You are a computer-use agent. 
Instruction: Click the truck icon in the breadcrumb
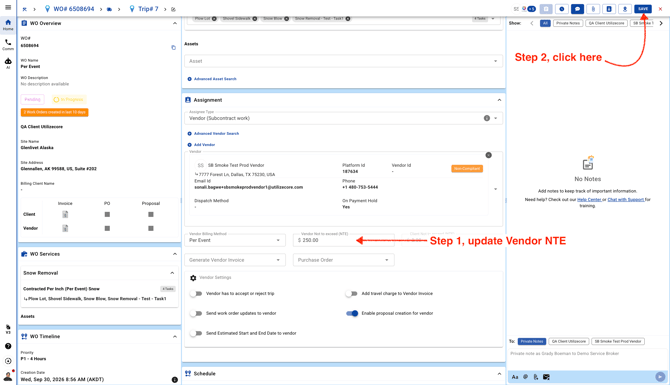point(109,9)
